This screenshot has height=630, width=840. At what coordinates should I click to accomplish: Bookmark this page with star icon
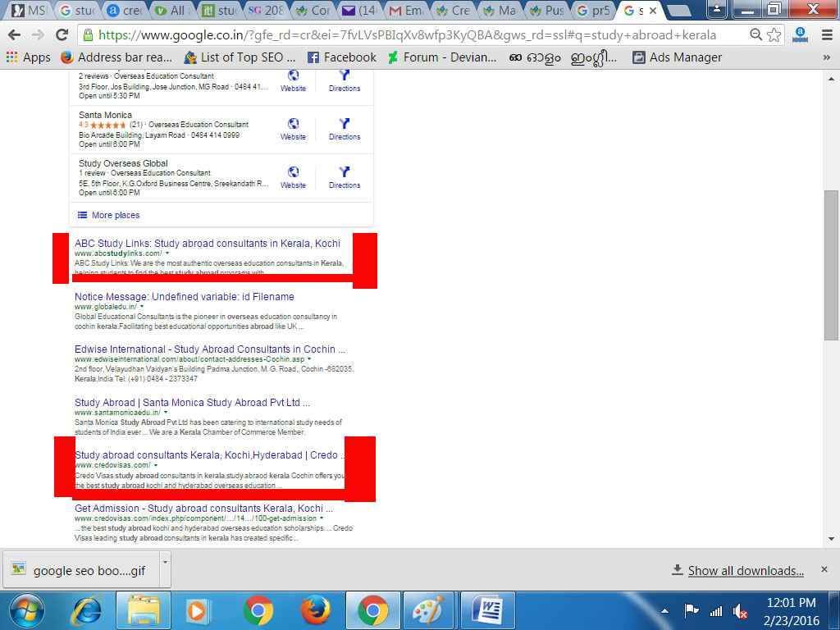[x=774, y=35]
